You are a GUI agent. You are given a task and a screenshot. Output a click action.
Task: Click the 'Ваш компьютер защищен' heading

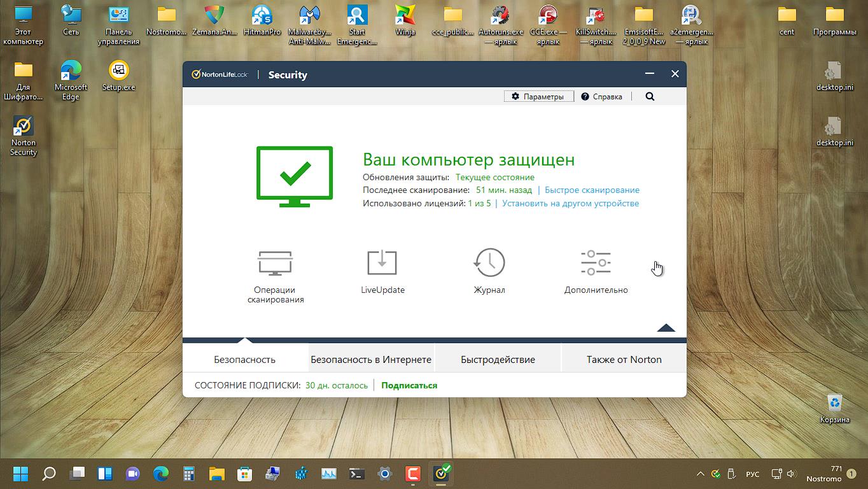coord(468,159)
